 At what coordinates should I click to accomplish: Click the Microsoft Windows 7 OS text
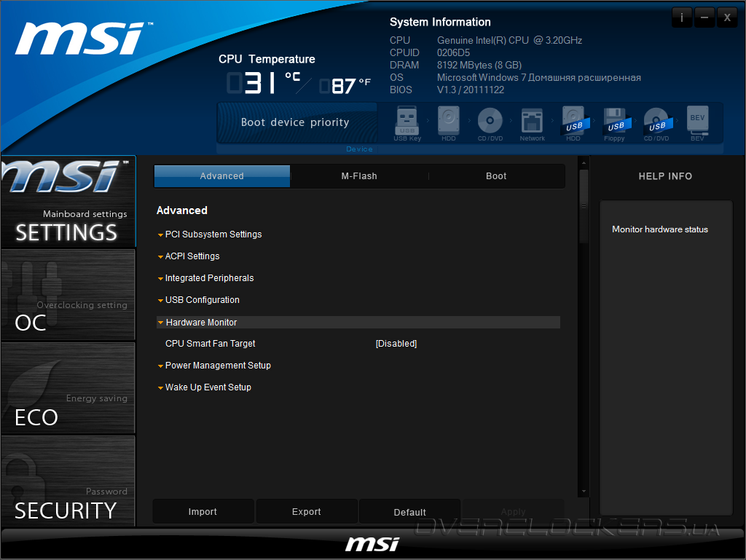(539, 77)
